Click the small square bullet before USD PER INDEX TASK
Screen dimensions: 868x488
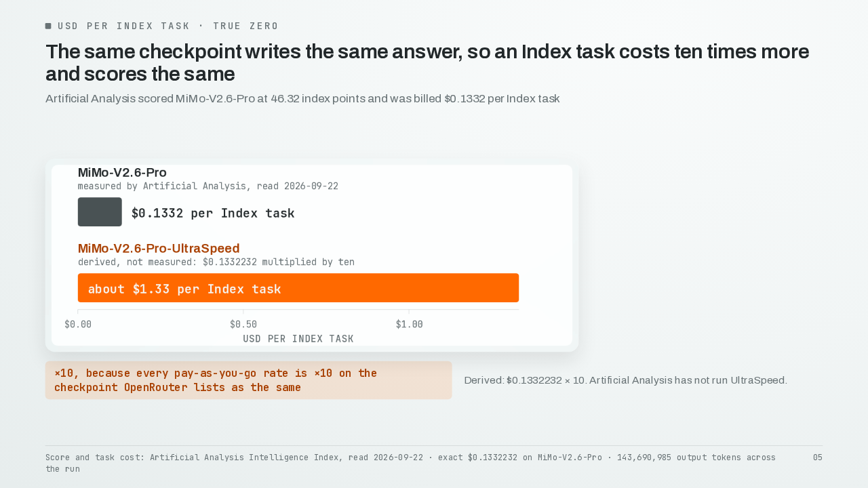48,26
